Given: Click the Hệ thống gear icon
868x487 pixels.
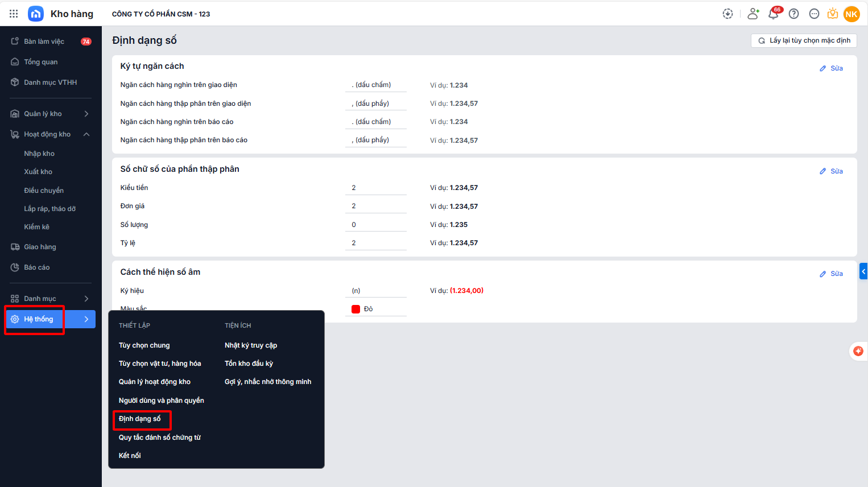Looking at the screenshot, I should pyautogui.click(x=15, y=319).
